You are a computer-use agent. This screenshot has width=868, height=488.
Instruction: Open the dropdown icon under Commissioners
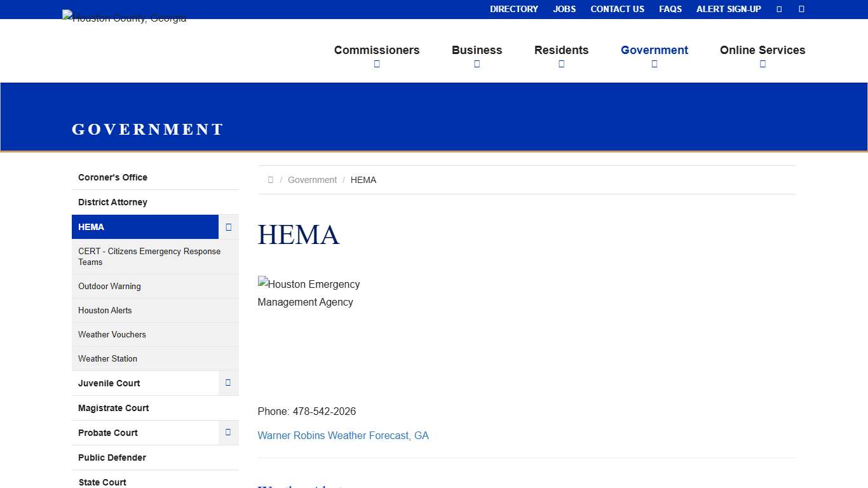click(x=377, y=64)
